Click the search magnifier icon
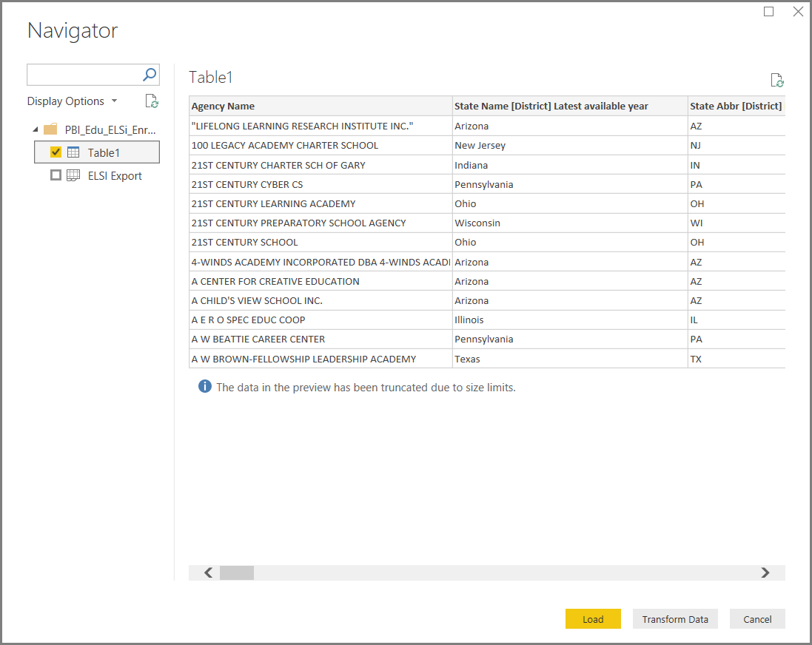The width and height of the screenshot is (812, 645). [149, 75]
